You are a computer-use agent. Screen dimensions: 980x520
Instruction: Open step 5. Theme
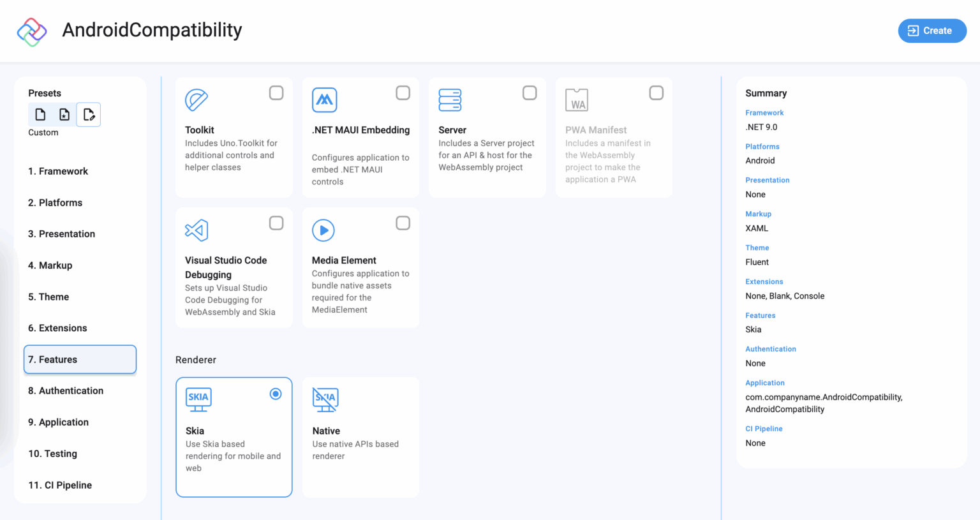(x=80, y=297)
